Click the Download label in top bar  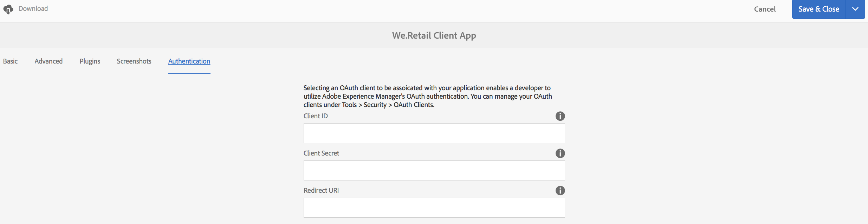(33, 9)
